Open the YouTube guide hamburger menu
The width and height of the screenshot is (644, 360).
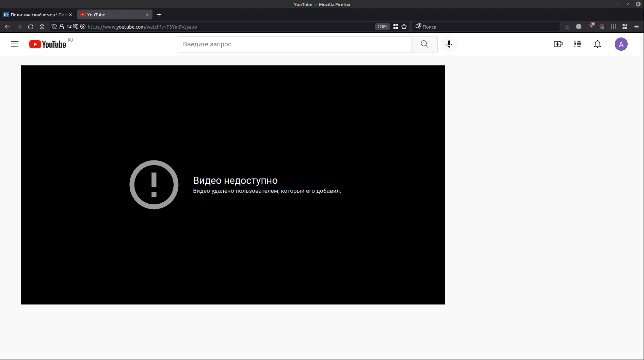coord(15,44)
